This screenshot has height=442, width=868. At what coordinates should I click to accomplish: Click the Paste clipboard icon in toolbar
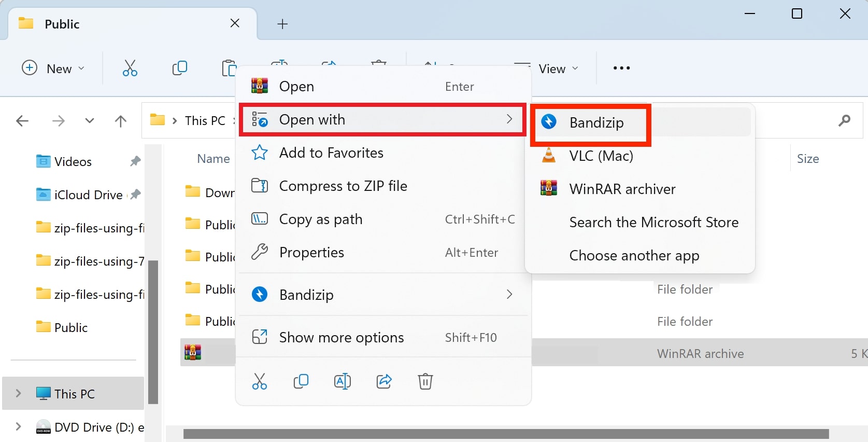coord(229,68)
